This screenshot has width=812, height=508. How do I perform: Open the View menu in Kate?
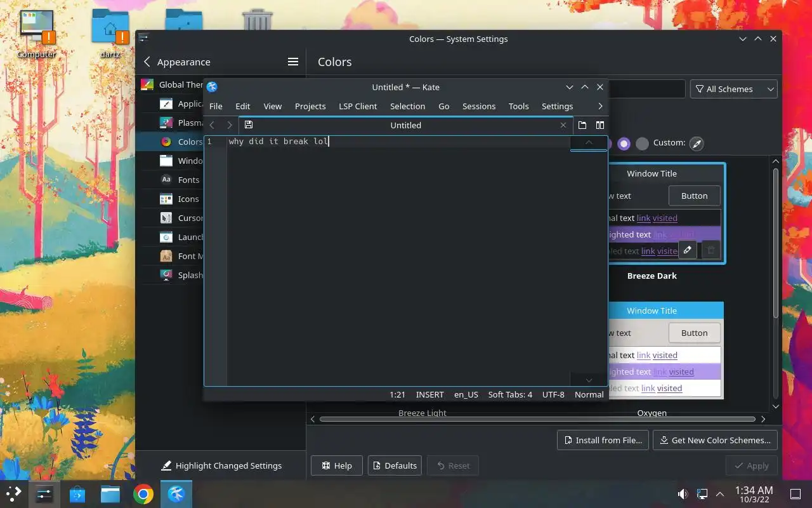(273, 106)
